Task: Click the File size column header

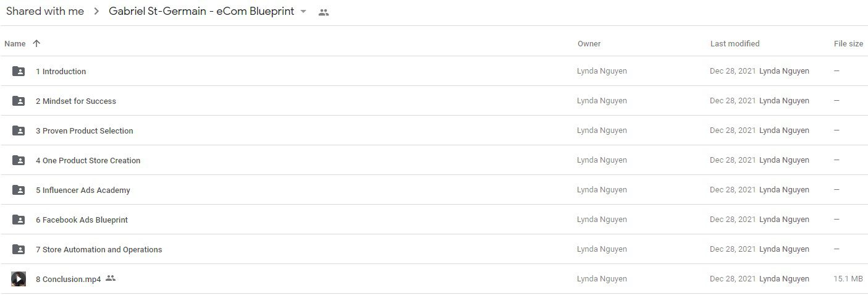Action: point(848,43)
